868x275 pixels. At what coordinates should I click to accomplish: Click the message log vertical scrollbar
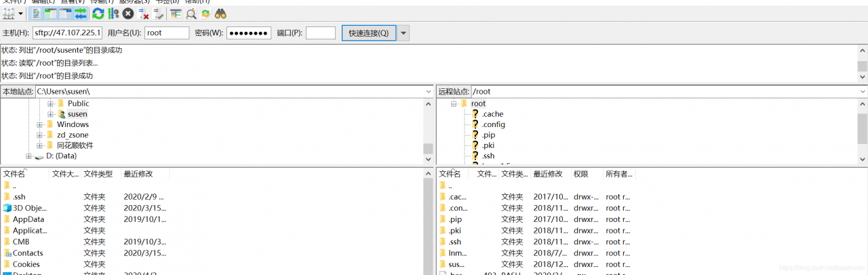862,63
